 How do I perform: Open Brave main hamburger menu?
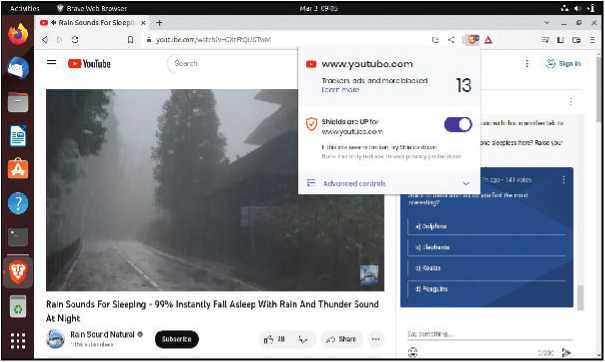point(593,40)
